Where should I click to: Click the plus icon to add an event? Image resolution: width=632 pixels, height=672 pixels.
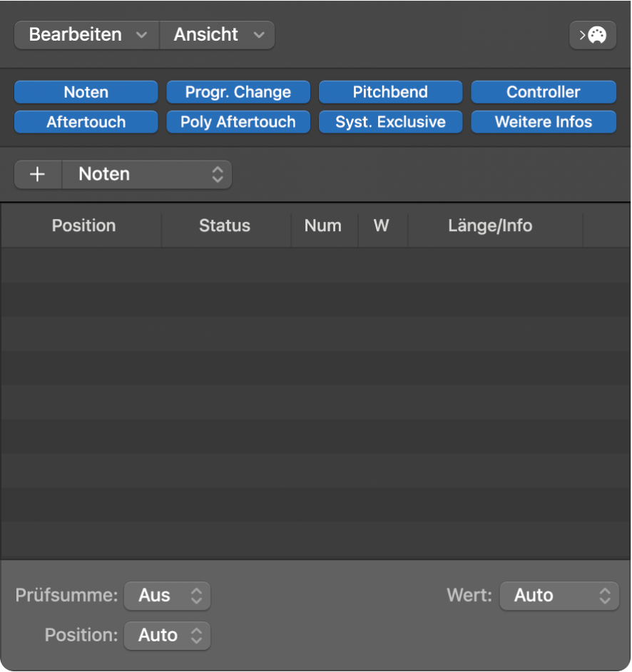click(37, 174)
